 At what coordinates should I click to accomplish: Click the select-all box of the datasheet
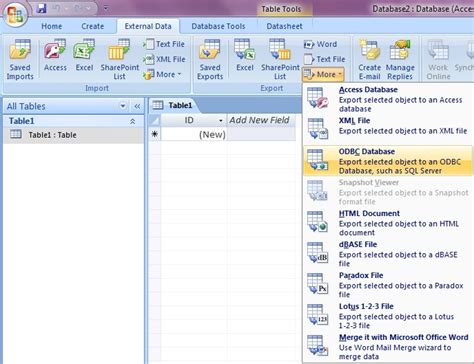pos(155,120)
